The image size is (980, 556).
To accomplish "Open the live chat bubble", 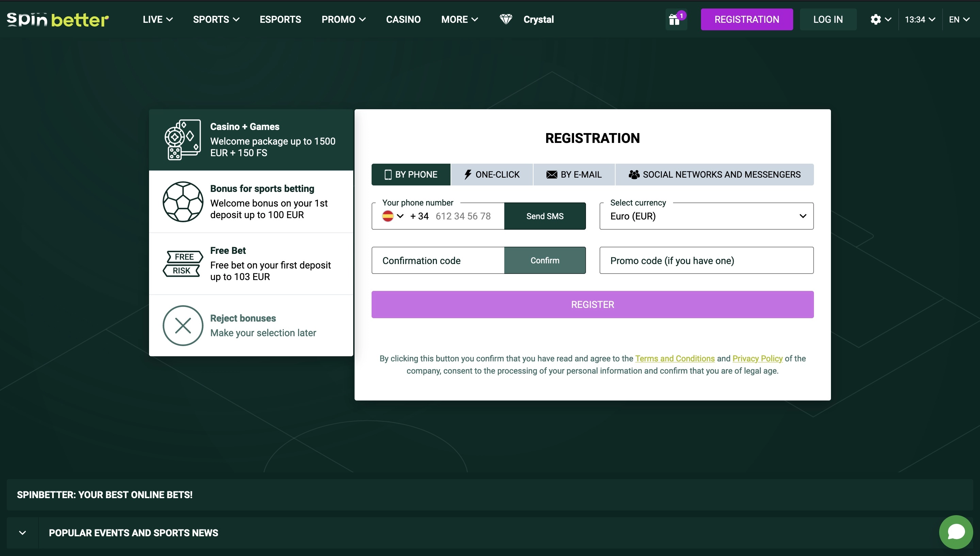I will [955, 532].
